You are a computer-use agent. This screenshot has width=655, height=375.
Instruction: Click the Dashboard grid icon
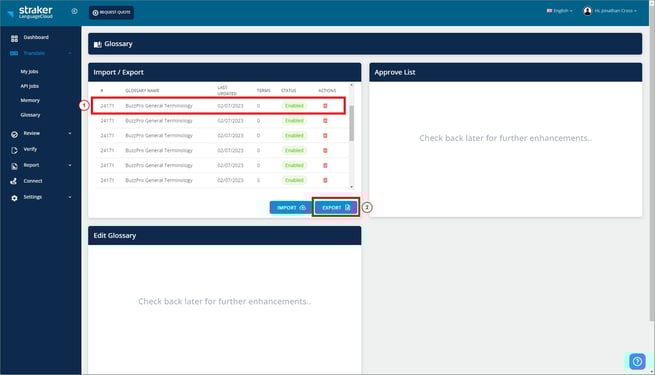14,38
